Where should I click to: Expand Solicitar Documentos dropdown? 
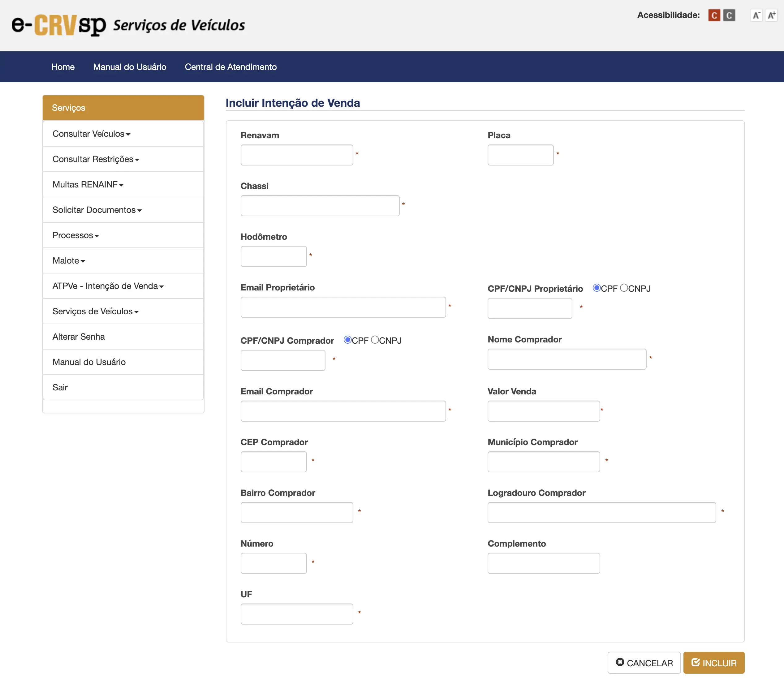pyautogui.click(x=97, y=210)
